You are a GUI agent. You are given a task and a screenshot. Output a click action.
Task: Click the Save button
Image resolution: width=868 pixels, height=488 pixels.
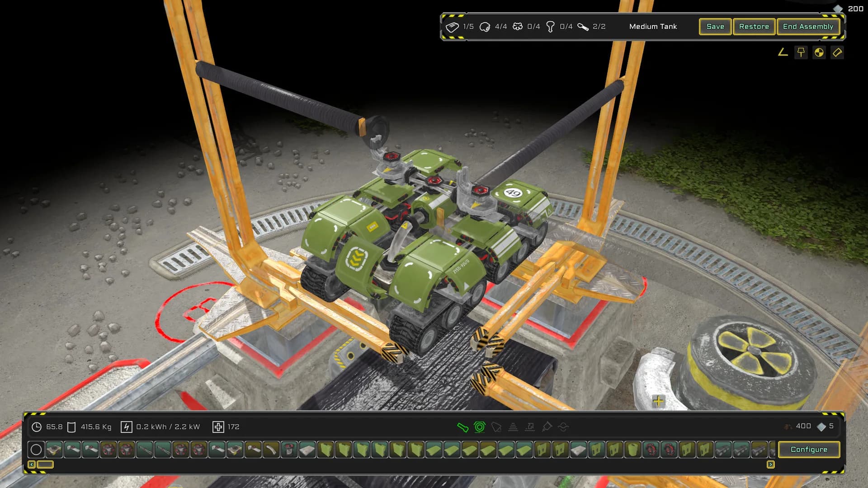(715, 27)
